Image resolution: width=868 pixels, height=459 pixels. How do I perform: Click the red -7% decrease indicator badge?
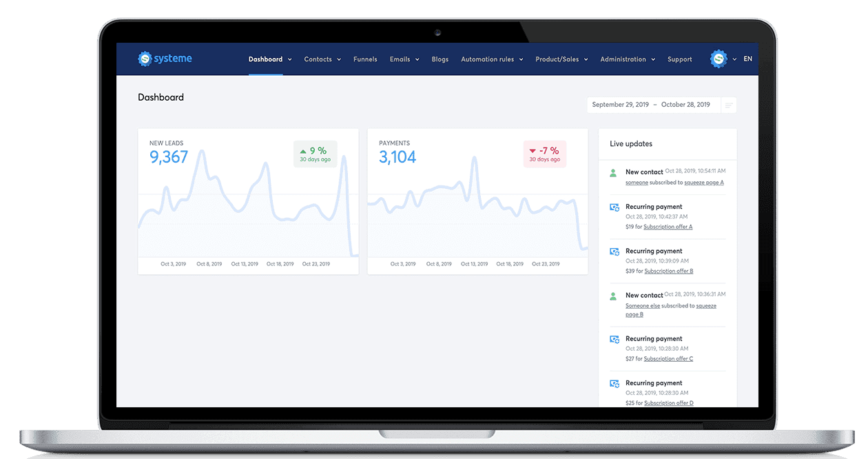pos(544,152)
